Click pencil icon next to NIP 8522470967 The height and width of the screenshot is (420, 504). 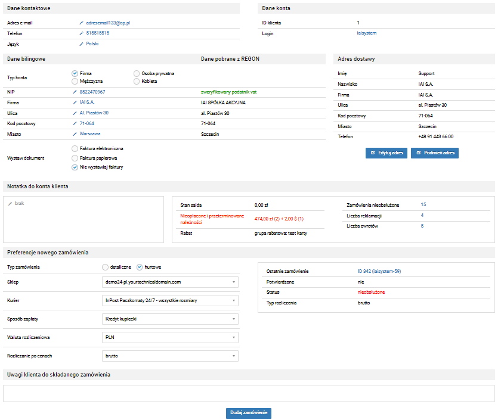[75, 92]
